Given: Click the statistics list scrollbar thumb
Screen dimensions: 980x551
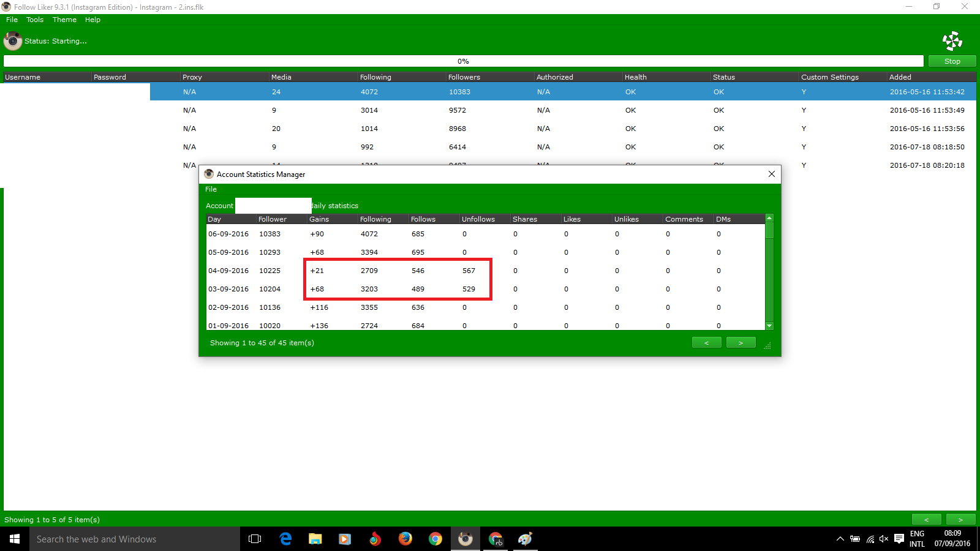Looking at the screenshot, I should (769, 230).
